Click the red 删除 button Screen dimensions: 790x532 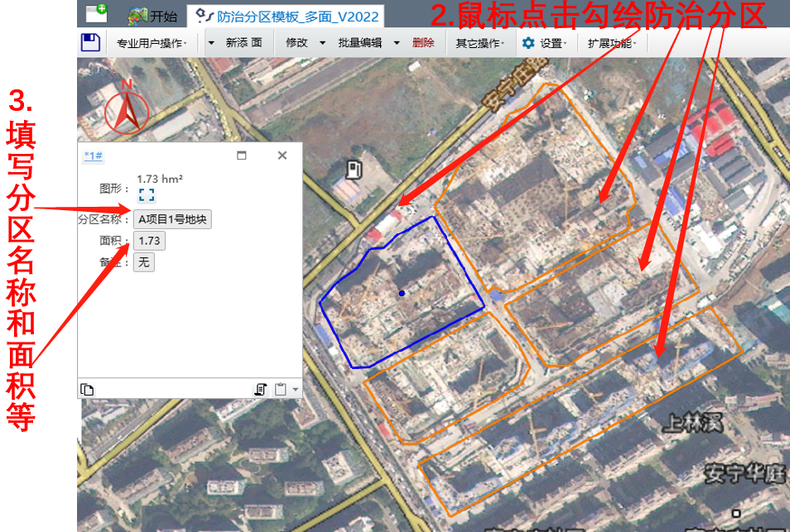pos(423,43)
